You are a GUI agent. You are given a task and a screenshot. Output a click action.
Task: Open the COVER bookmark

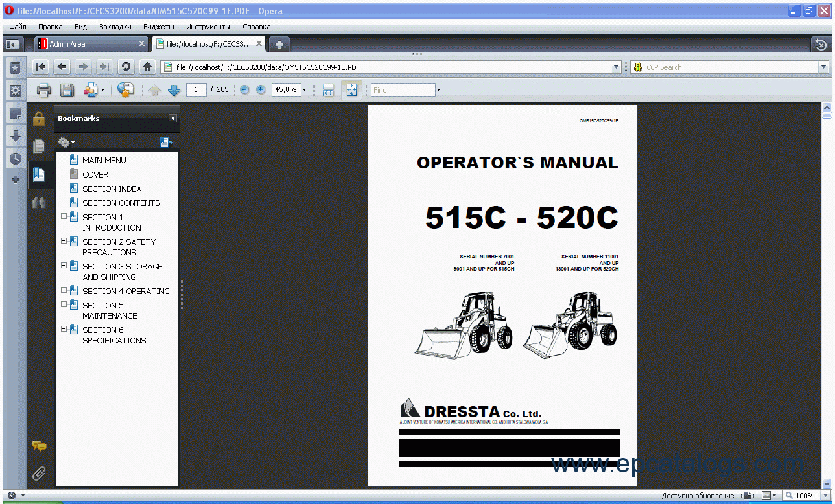click(x=95, y=174)
